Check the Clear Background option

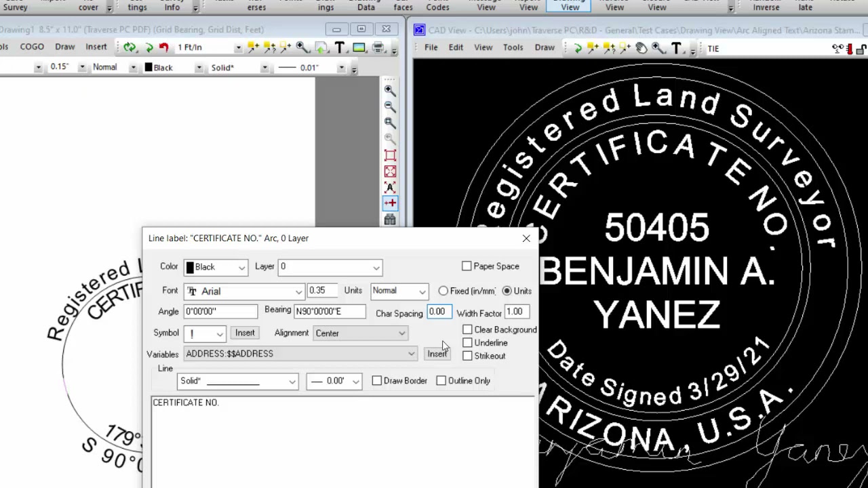467,329
